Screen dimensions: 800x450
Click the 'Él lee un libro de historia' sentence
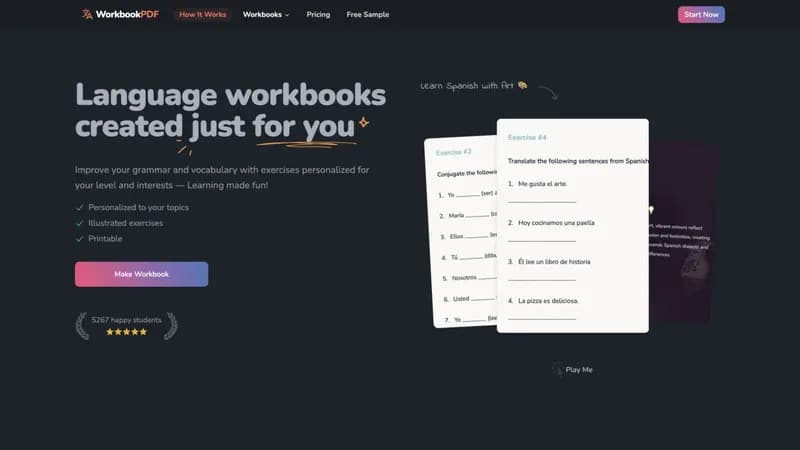554,262
